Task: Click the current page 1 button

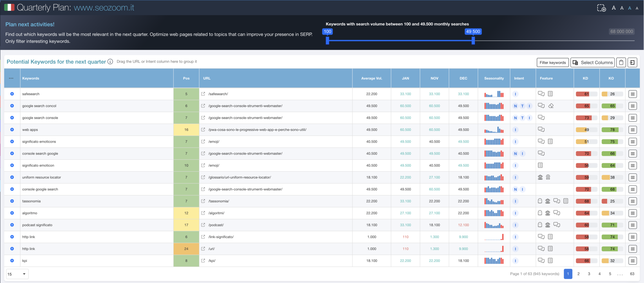Action: coord(568,274)
